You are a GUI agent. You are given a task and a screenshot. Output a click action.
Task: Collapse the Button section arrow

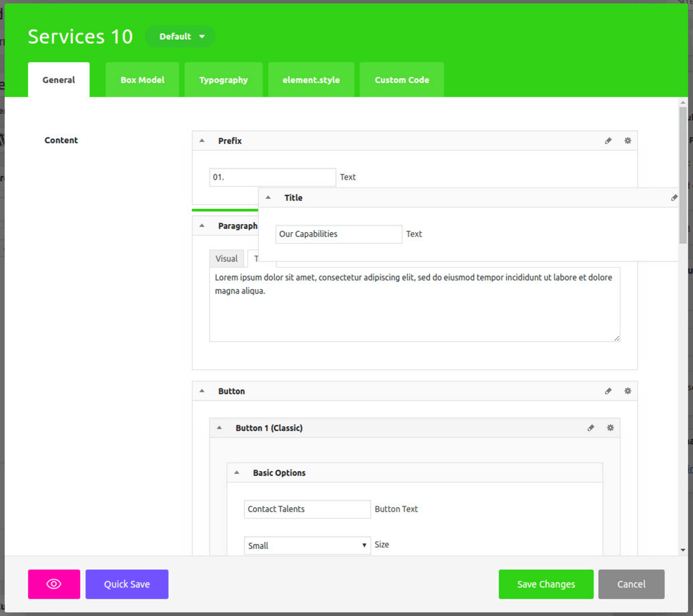pos(202,391)
